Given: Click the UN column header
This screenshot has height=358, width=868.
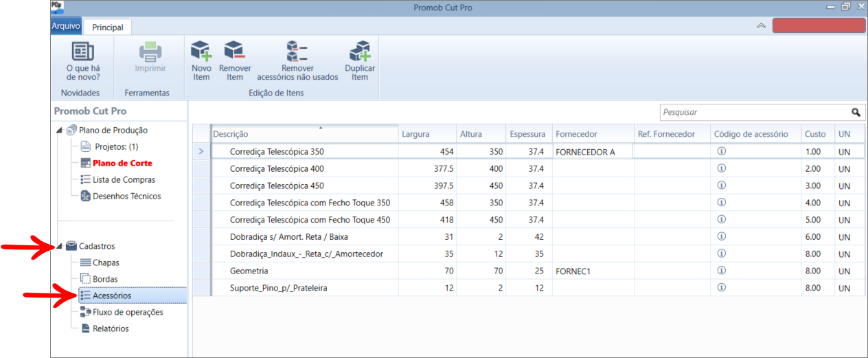Looking at the screenshot, I should 850,134.
